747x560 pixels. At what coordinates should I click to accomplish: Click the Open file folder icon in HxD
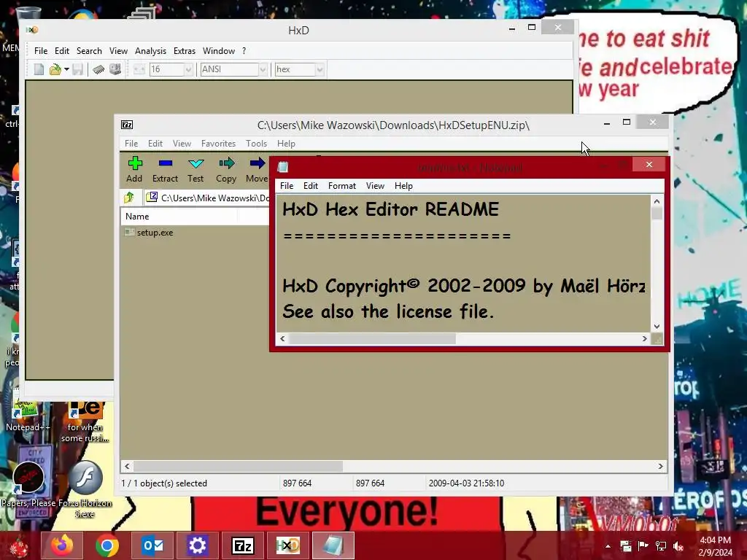(55, 69)
